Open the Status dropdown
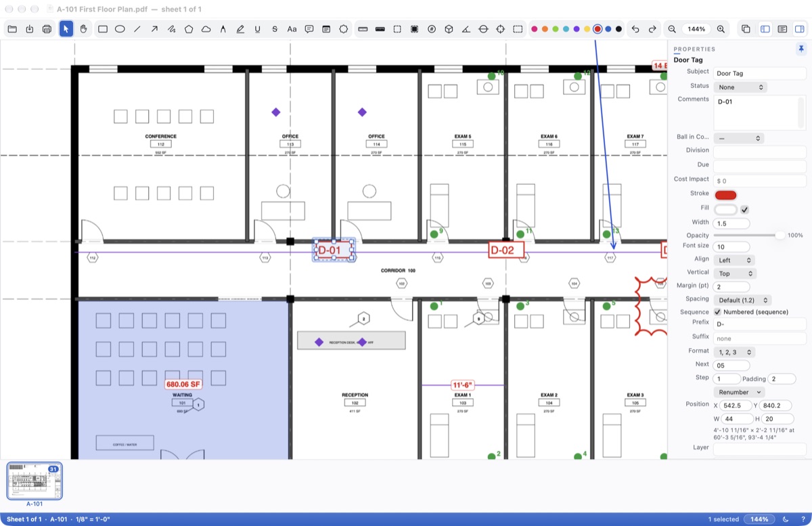The height and width of the screenshot is (526, 812). coord(740,87)
